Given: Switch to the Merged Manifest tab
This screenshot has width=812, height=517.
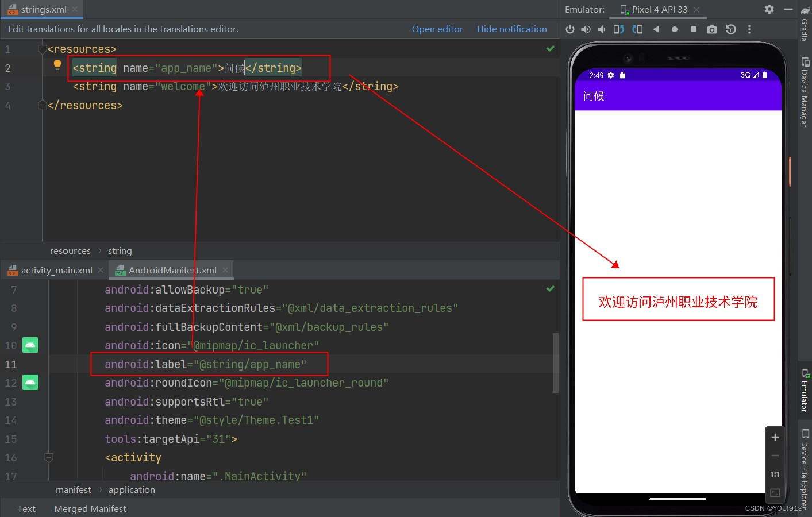Looking at the screenshot, I should (90, 508).
